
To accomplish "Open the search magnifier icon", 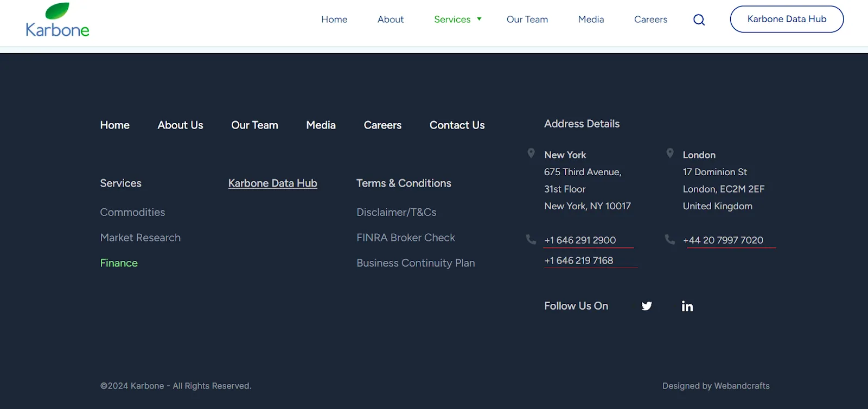I will click(x=699, y=20).
